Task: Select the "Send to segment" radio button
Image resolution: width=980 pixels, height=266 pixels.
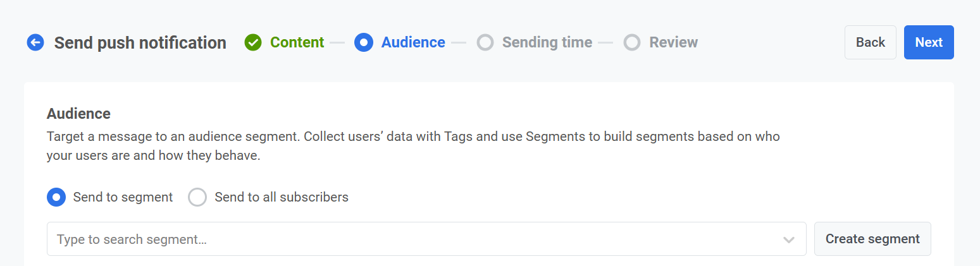Action: click(x=56, y=197)
